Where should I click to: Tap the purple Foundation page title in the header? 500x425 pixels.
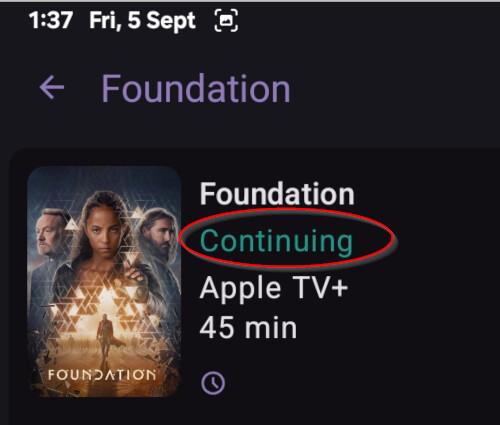pyautogui.click(x=196, y=89)
